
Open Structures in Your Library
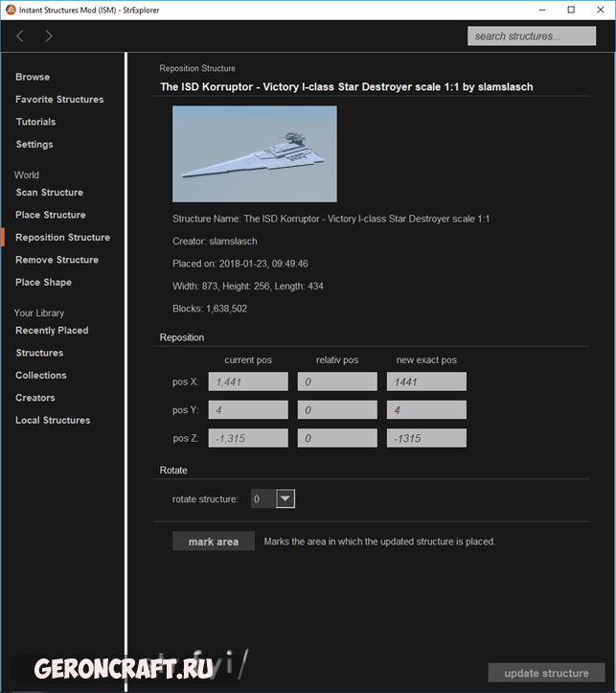coord(39,353)
